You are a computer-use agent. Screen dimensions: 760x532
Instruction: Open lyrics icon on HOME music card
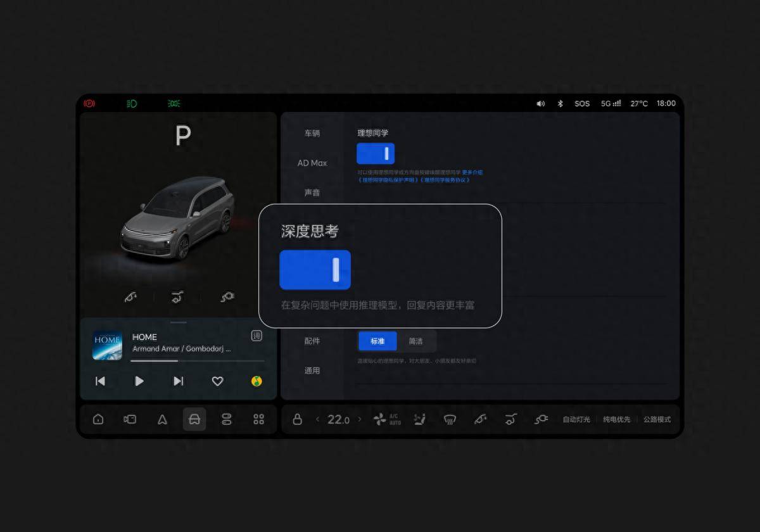256,336
